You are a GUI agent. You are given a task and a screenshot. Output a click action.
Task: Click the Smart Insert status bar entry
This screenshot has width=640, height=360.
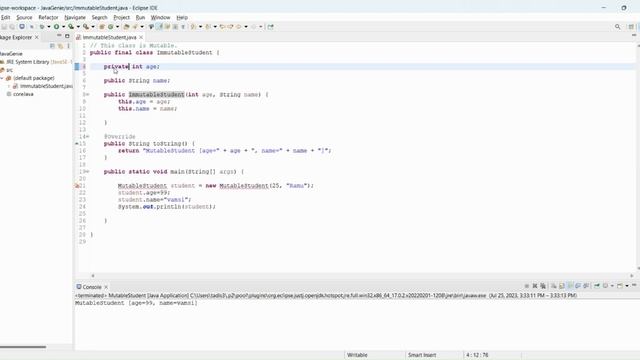click(422, 355)
